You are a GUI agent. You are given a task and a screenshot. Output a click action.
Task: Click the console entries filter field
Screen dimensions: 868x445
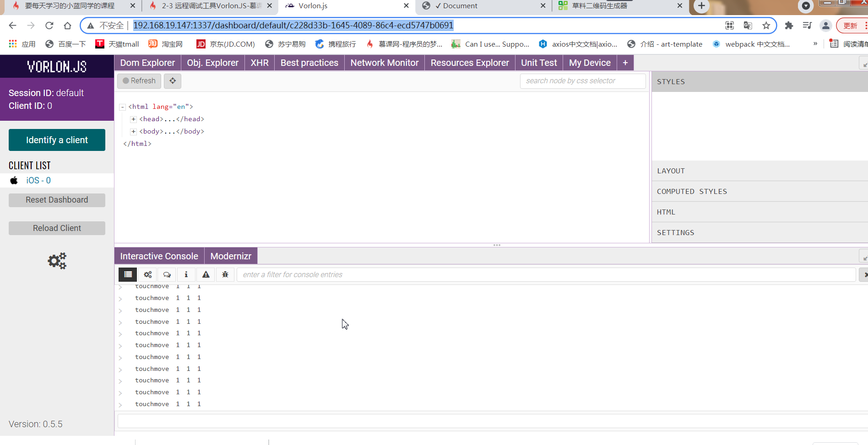click(x=546, y=274)
